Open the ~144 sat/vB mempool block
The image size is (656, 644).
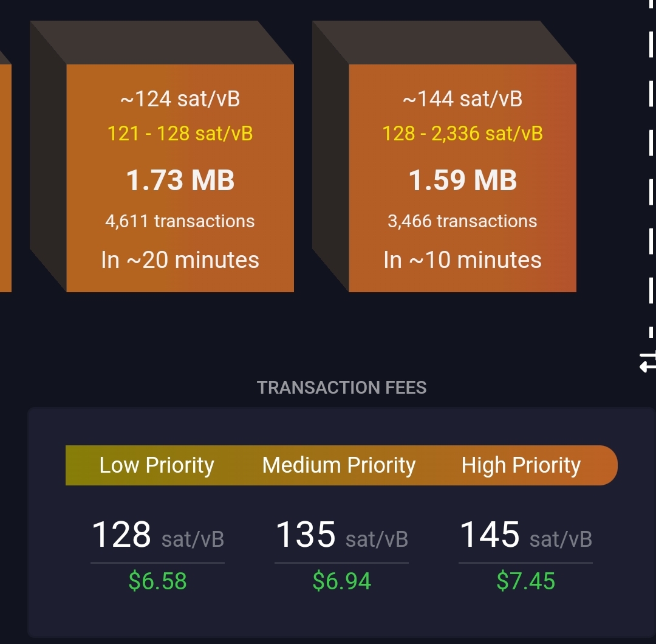(462, 178)
